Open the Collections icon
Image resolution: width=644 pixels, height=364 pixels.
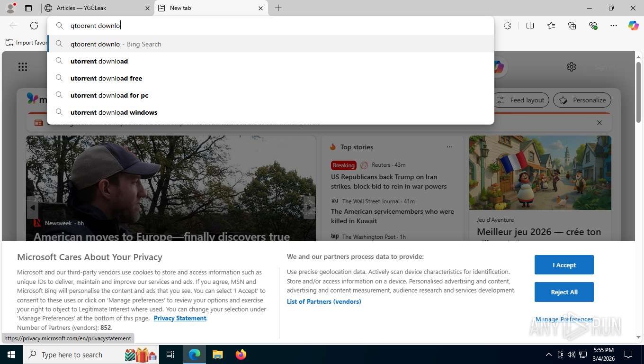[572, 26]
